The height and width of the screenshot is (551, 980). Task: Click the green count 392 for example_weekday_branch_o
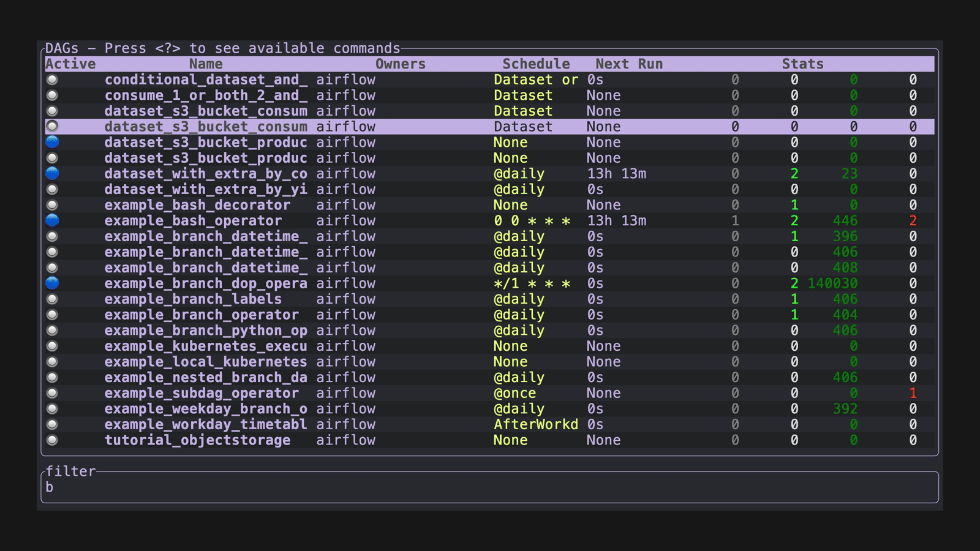[844, 408]
